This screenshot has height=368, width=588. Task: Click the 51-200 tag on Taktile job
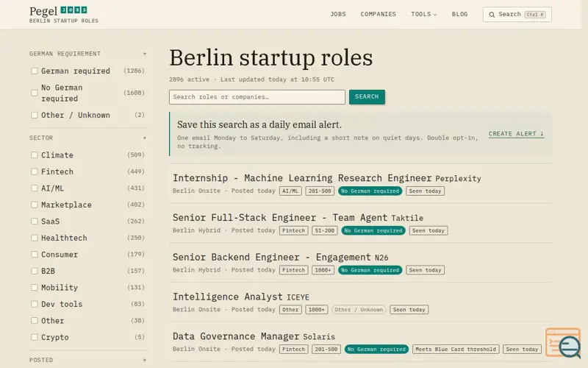coord(324,230)
